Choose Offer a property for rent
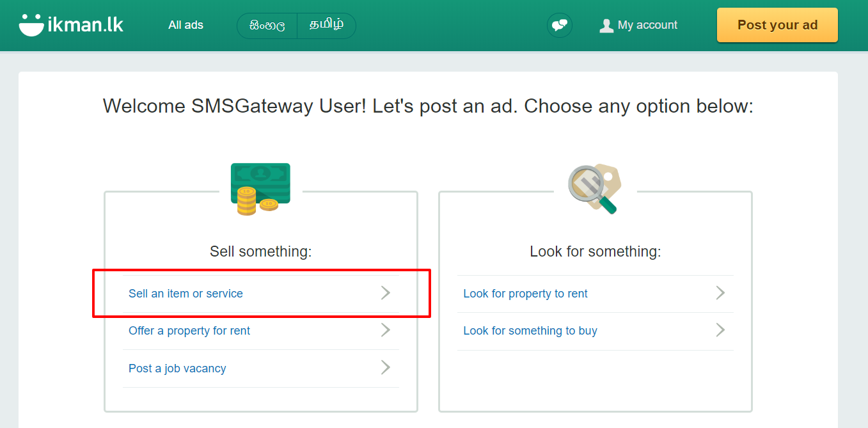The width and height of the screenshot is (868, 428). (261, 331)
